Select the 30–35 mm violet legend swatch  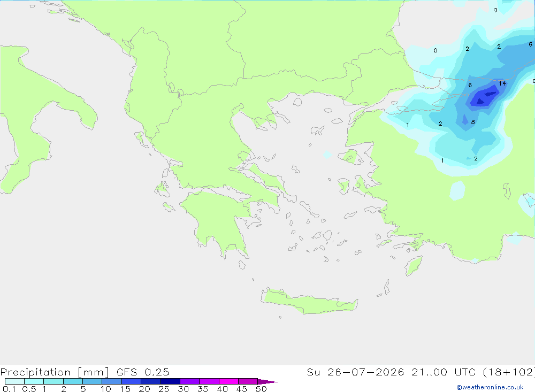[190, 381]
